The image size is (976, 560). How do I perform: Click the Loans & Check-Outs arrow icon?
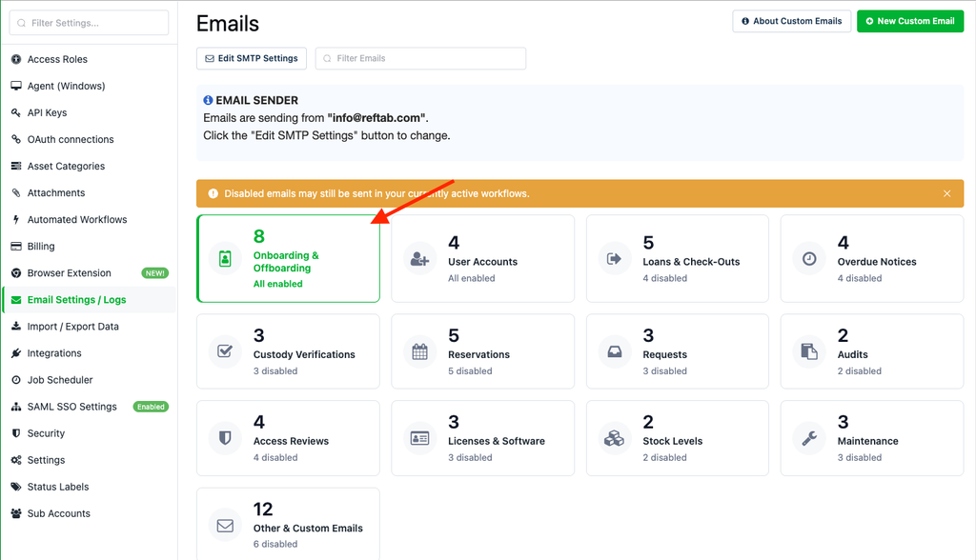(615, 259)
